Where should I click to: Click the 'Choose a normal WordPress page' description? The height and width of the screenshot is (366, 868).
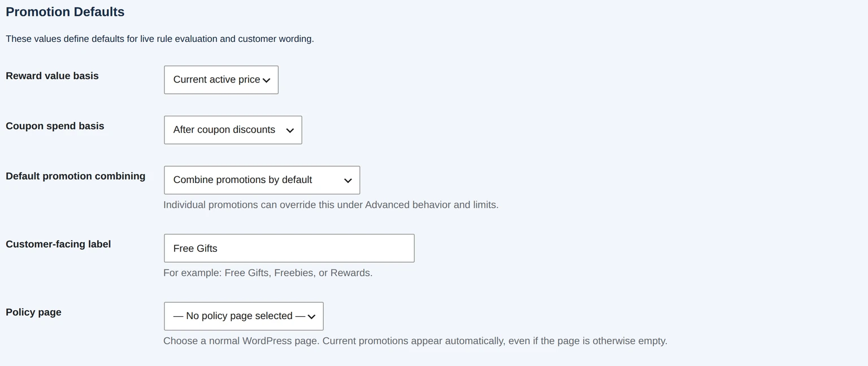415,341
